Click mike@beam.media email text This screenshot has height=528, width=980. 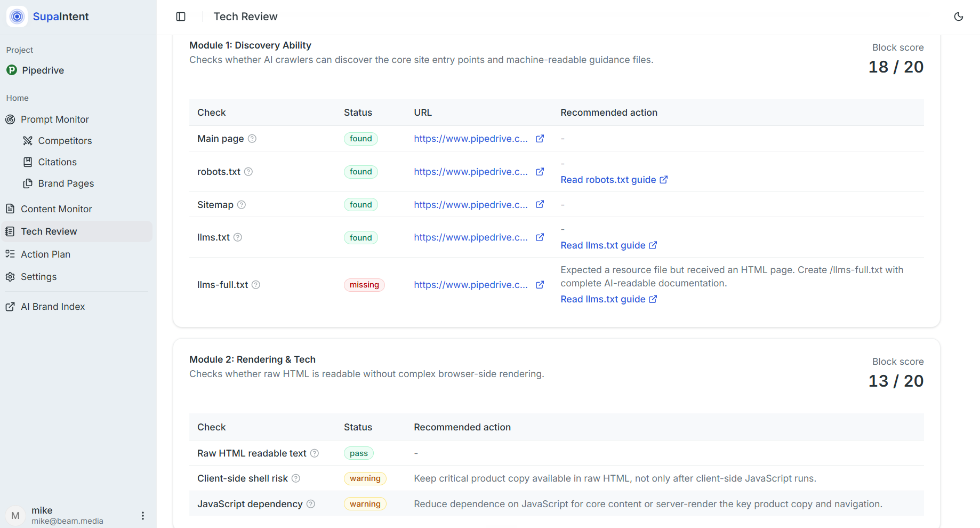coord(67,521)
